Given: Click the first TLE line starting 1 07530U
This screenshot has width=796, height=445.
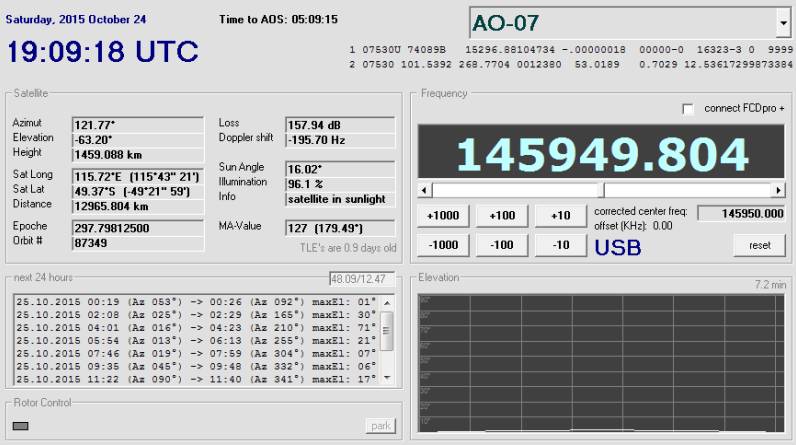Looking at the screenshot, I should 571,50.
